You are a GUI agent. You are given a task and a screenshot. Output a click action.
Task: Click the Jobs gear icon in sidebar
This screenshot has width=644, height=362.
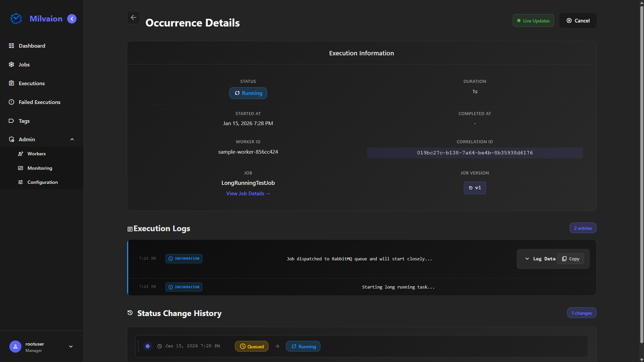tap(11, 64)
